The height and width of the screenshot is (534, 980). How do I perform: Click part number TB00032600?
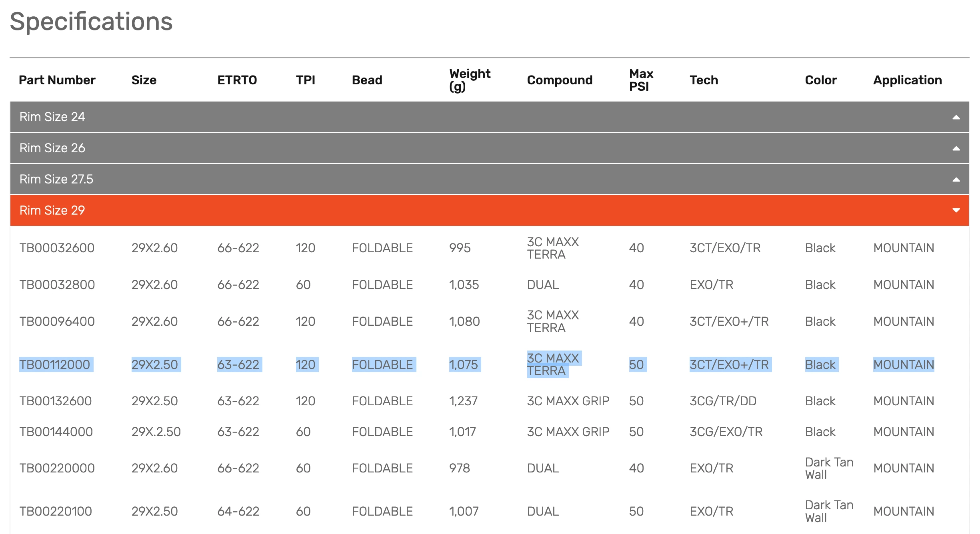[x=57, y=248]
